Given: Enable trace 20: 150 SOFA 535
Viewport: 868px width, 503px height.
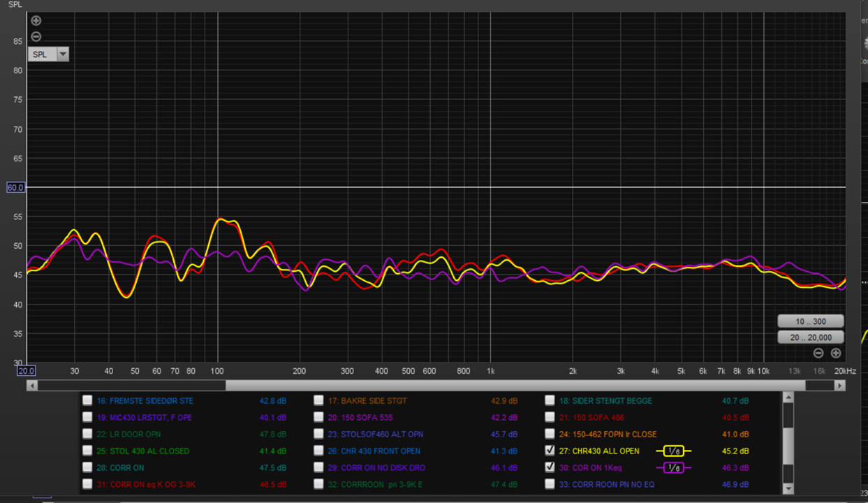Looking at the screenshot, I should point(318,417).
